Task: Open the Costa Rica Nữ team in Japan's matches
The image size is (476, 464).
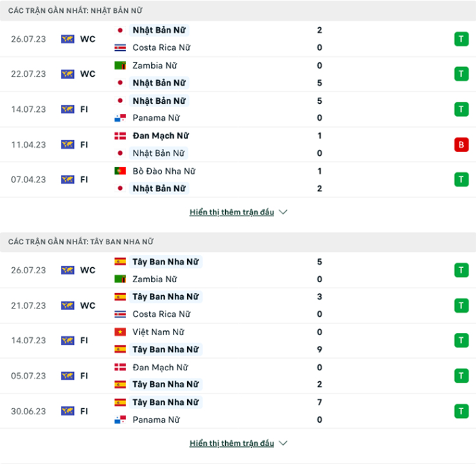Action: (161, 48)
